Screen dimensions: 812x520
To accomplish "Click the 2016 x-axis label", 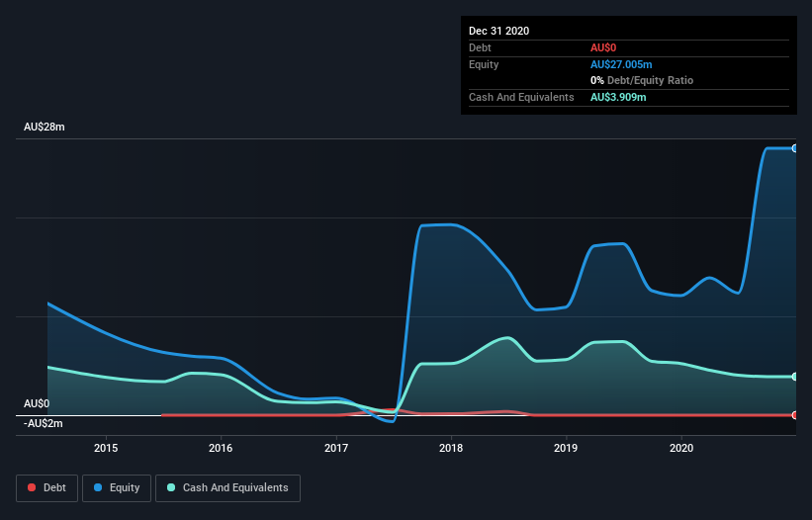I will coord(221,448).
